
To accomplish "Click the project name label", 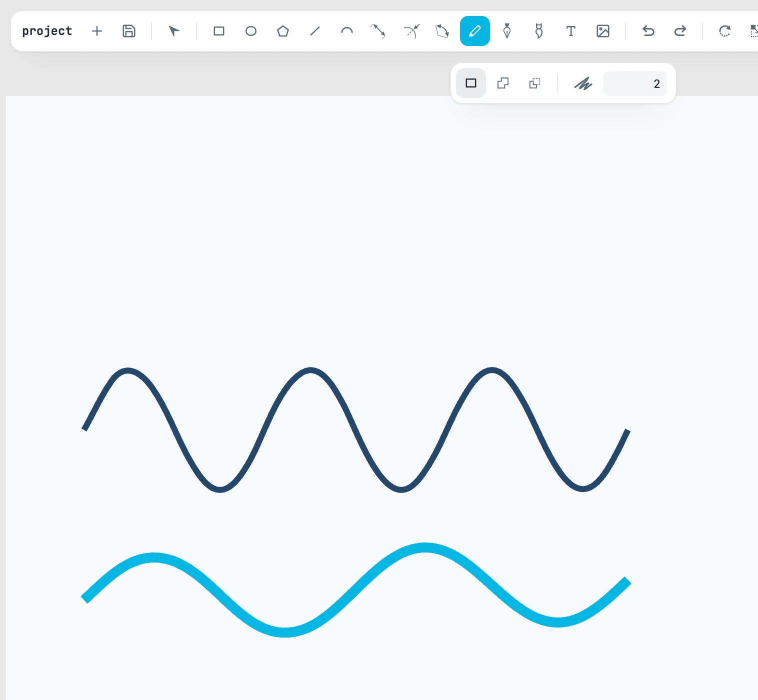I will pos(47,31).
